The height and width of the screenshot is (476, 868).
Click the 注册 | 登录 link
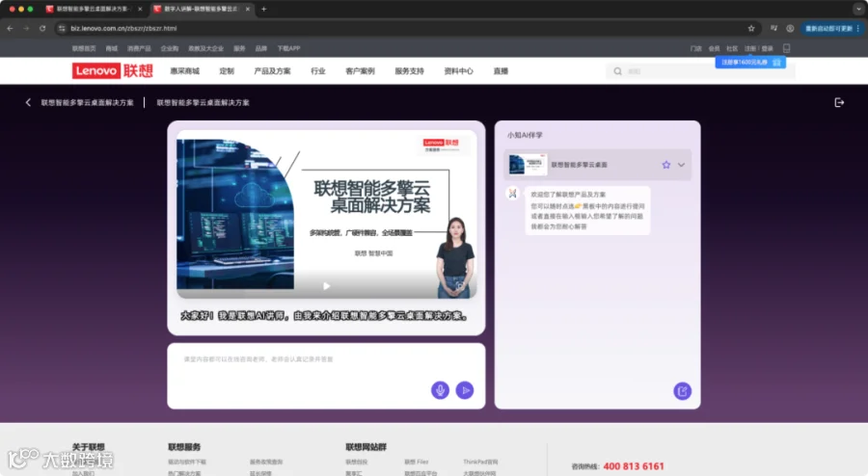click(758, 48)
